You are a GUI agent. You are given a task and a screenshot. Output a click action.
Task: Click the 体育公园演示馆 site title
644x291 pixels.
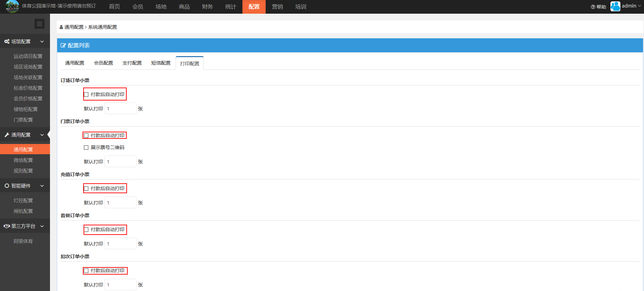tap(59, 6)
